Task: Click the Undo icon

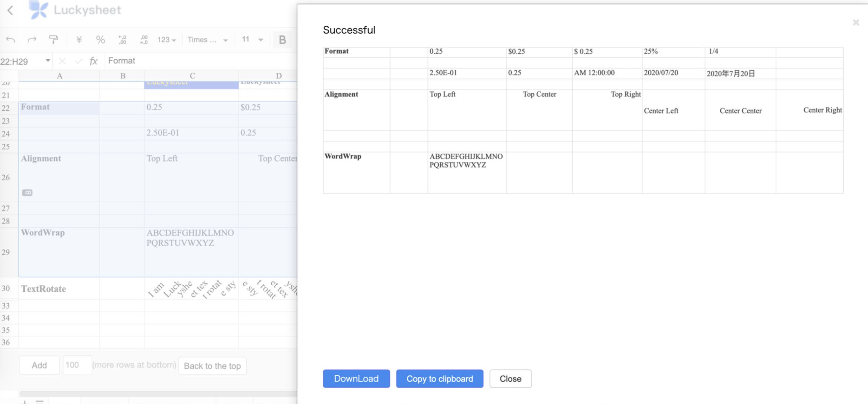Action: point(11,40)
